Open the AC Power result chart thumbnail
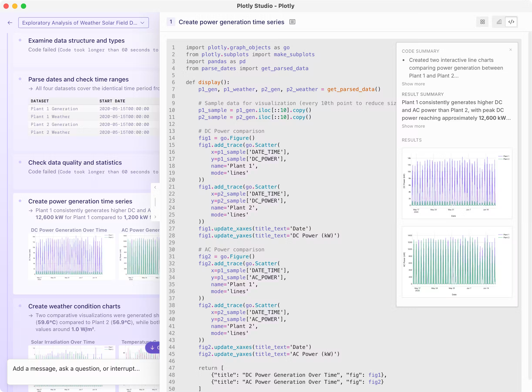The width and height of the screenshot is (532, 392). pos(457,262)
